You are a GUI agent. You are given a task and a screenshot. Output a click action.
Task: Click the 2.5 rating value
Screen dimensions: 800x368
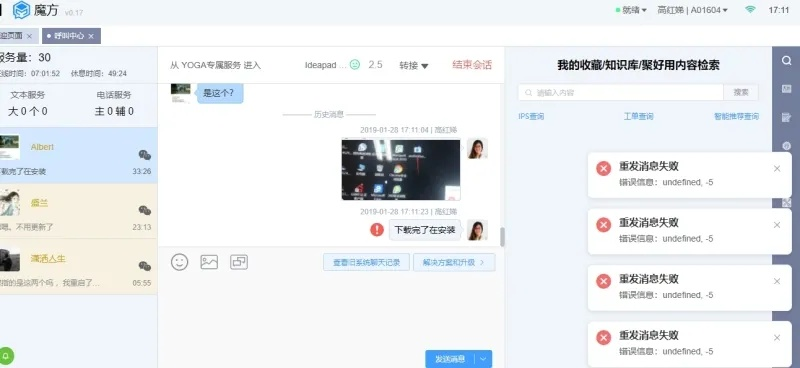[x=375, y=65]
